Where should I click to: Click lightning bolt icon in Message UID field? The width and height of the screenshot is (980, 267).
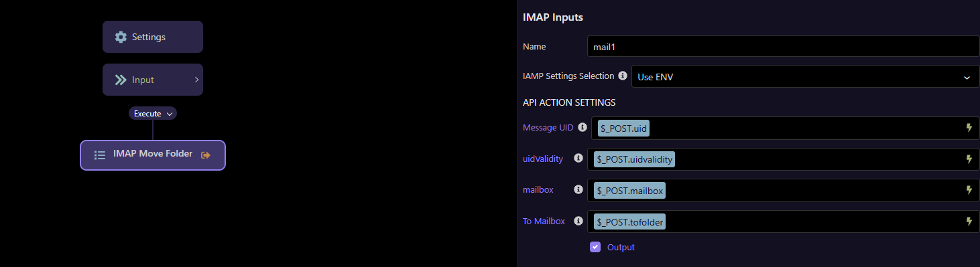pyautogui.click(x=969, y=128)
